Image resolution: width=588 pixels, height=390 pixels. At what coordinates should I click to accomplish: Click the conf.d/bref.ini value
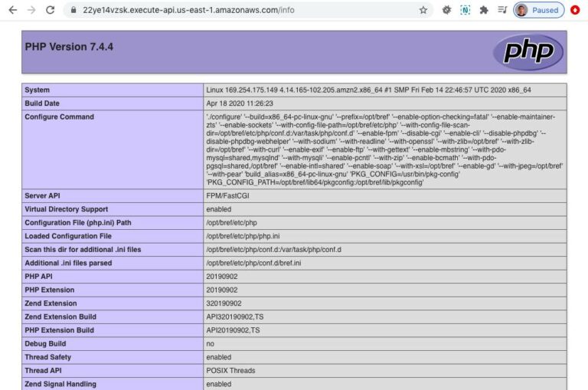tap(253, 263)
